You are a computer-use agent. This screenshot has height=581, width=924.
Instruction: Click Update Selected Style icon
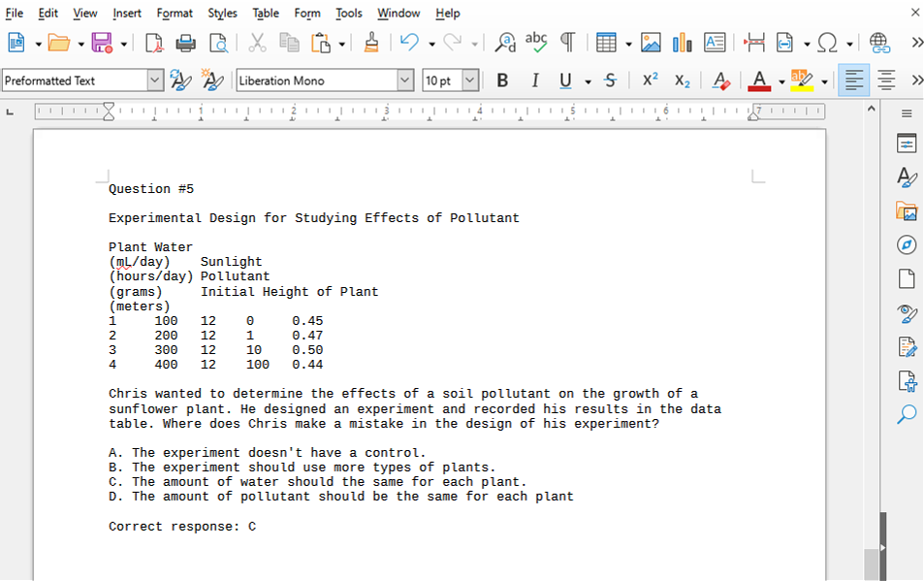[180, 81]
